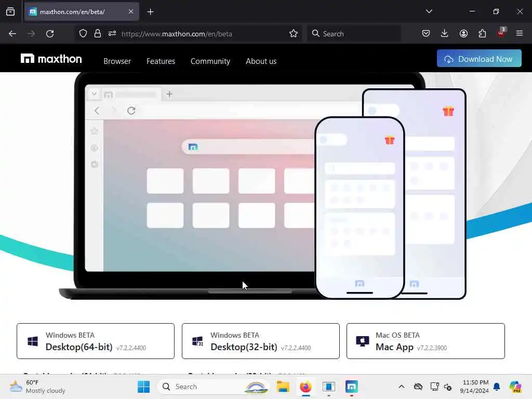The image size is (532, 399).
Task: Open the Features nav menu
Action: point(161,61)
